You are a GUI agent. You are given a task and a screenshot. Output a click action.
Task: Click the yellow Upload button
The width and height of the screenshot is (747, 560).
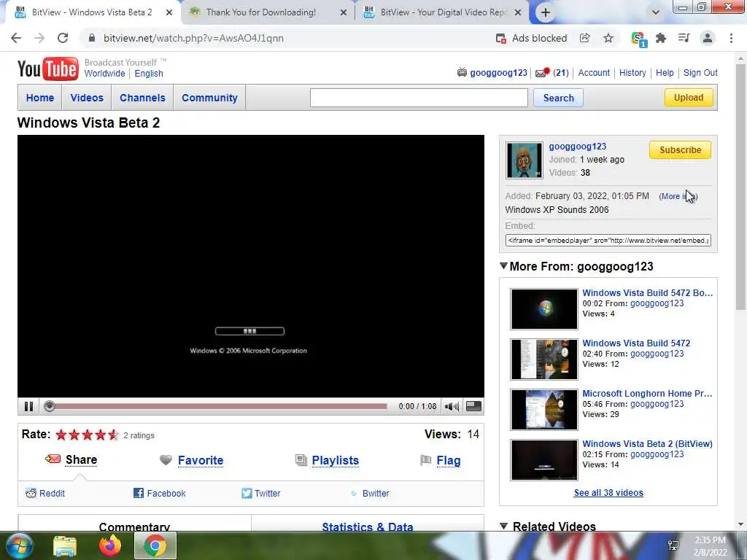[689, 98]
